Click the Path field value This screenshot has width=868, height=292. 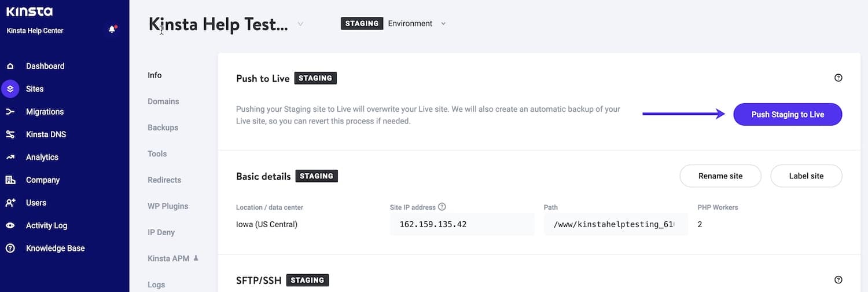tap(616, 224)
